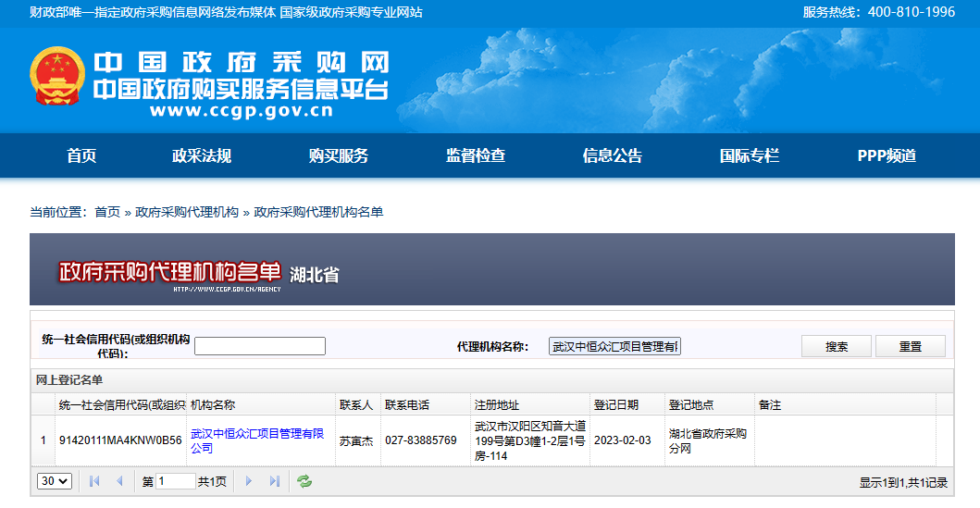Open 信息公告 navigation item
This screenshot has width=980, height=508.
coord(613,155)
